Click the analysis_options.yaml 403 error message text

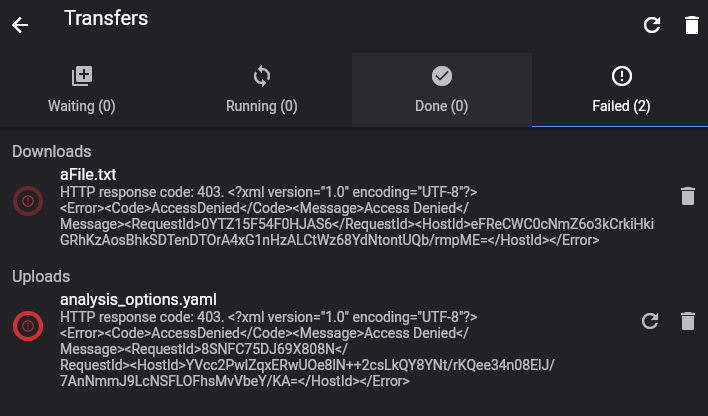click(307, 349)
